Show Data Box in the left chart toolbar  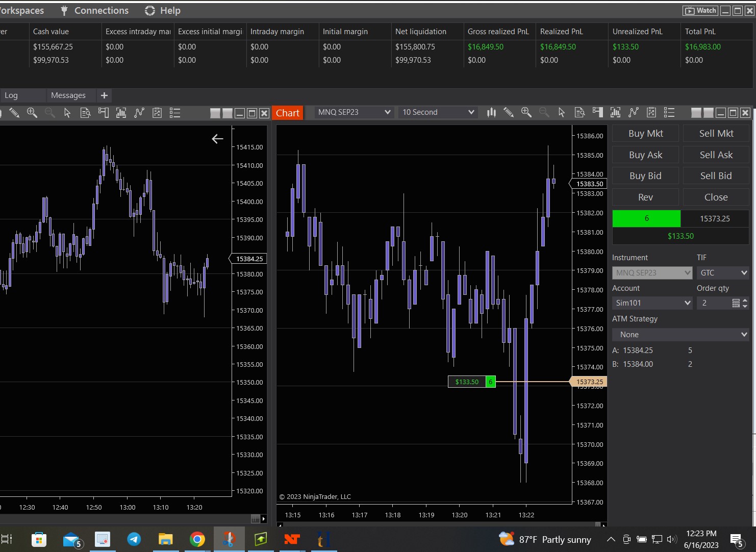point(85,113)
